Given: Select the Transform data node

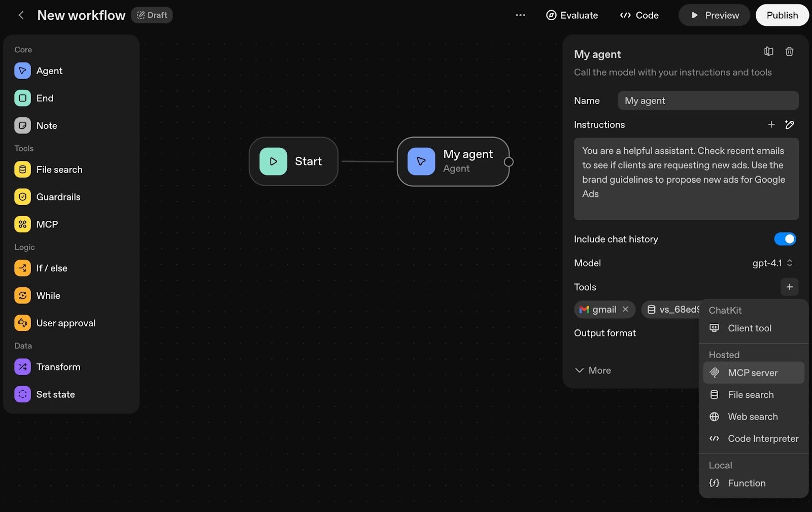Looking at the screenshot, I should [22, 366].
